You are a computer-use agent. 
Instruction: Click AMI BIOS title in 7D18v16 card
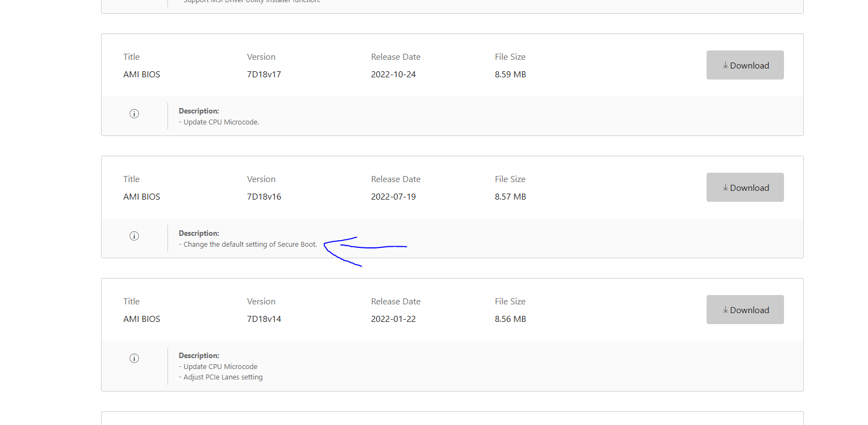click(142, 197)
